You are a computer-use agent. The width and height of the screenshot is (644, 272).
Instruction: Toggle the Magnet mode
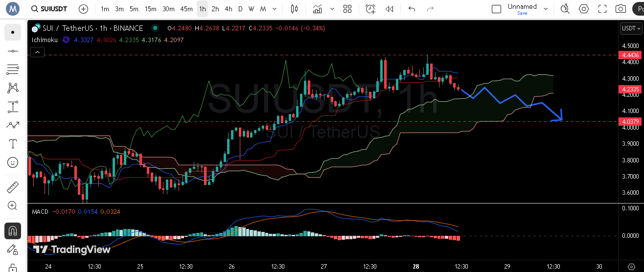click(x=13, y=230)
